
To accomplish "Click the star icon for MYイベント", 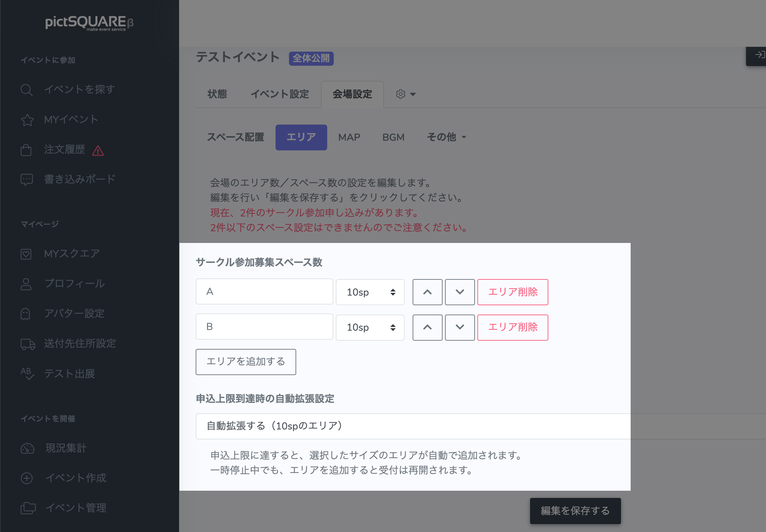I will [x=27, y=120].
